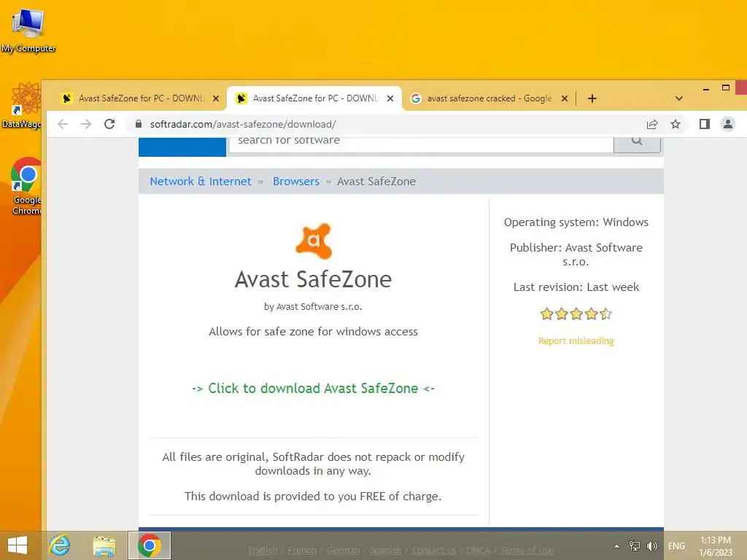Share this page via address bar icon
Viewport: 747px width, 560px height.
coord(652,124)
